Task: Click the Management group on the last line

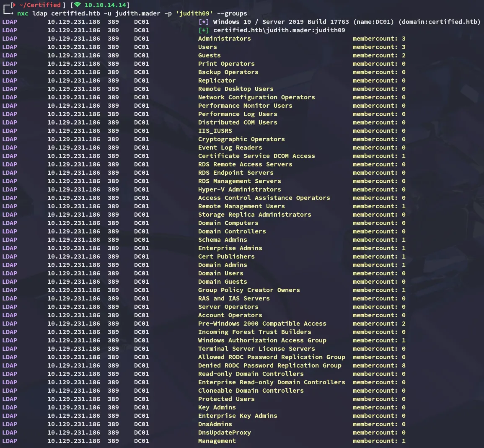Action: click(217, 441)
